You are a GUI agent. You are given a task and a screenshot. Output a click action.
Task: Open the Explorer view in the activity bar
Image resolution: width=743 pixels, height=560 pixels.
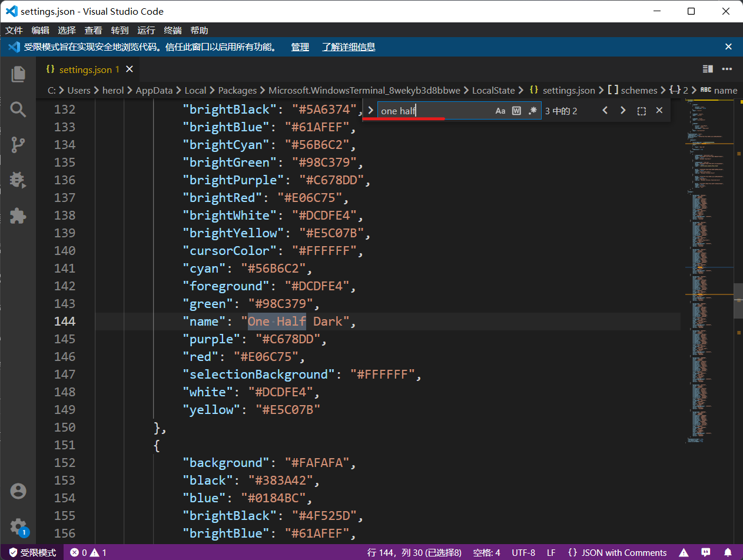pos(18,74)
